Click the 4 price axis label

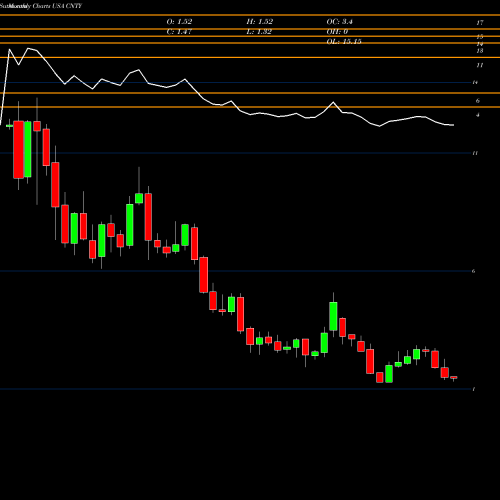click(478, 115)
